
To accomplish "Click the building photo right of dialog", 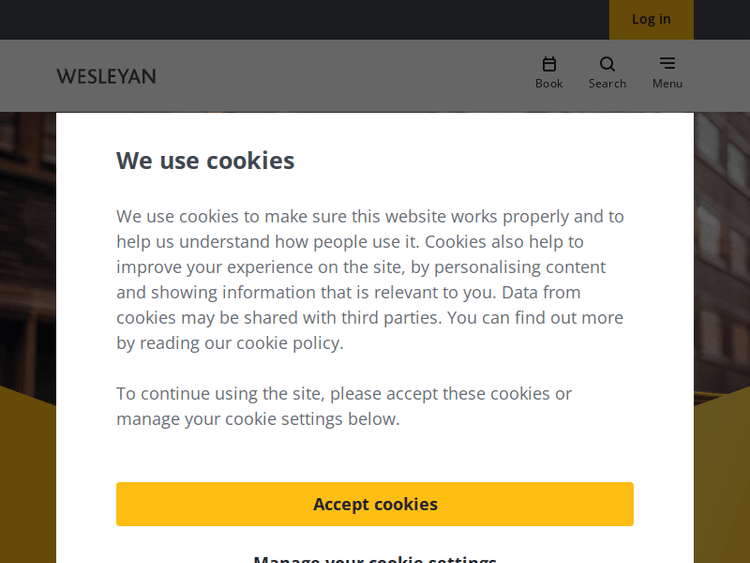I will click(721, 250).
